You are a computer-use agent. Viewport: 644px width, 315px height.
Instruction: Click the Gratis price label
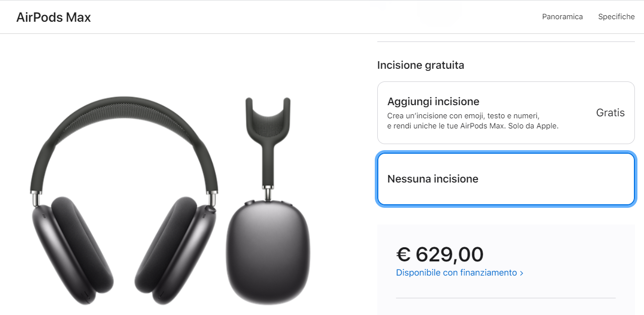[610, 113]
